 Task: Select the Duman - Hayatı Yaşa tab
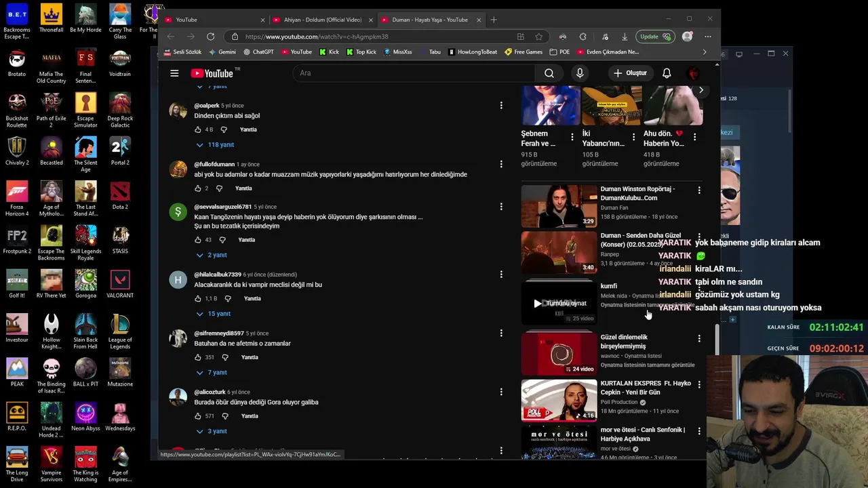coord(430,20)
